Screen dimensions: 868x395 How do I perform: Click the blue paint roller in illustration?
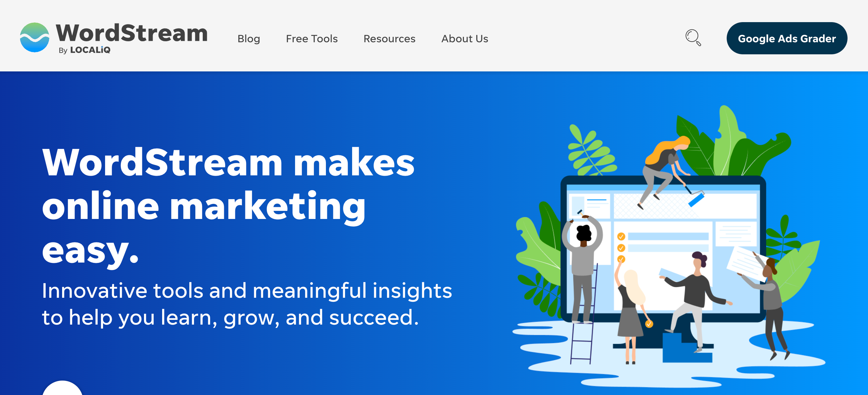click(696, 199)
